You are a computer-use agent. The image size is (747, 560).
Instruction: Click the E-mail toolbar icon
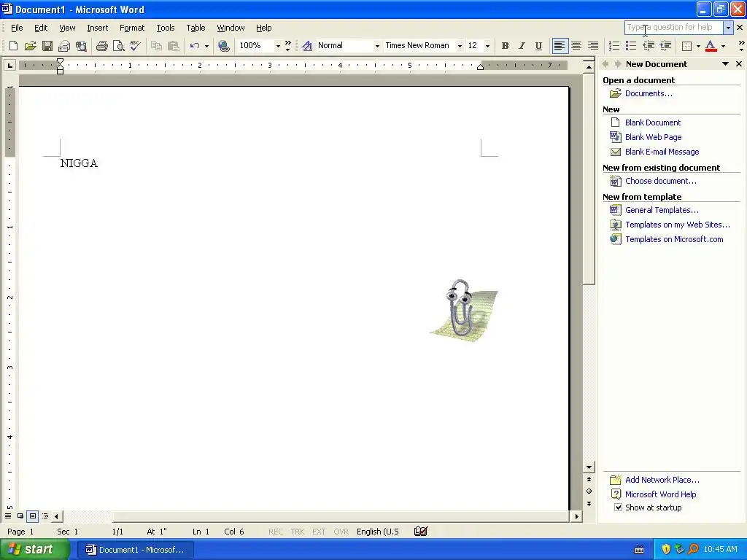[x=64, y=46]
